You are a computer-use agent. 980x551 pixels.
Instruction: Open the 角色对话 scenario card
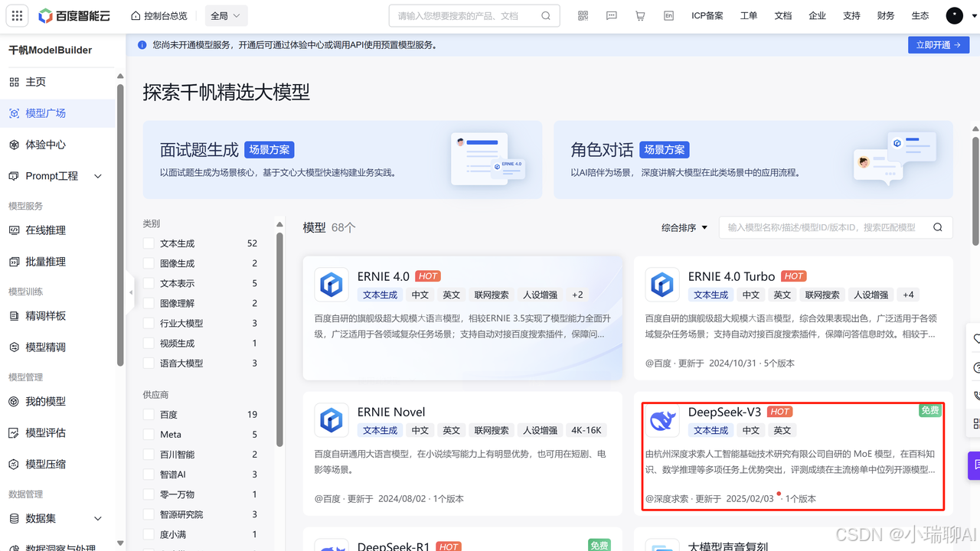[x=753, y=160]
